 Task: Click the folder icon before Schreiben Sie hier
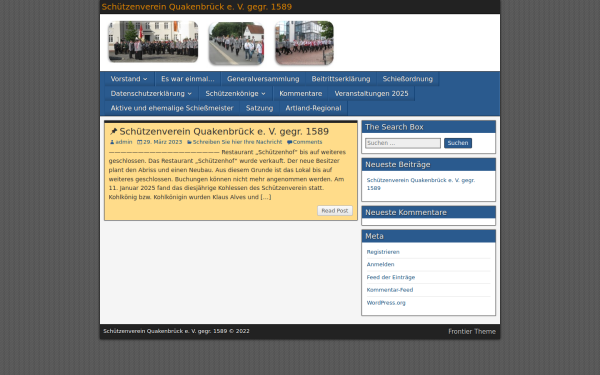point(189,142)
